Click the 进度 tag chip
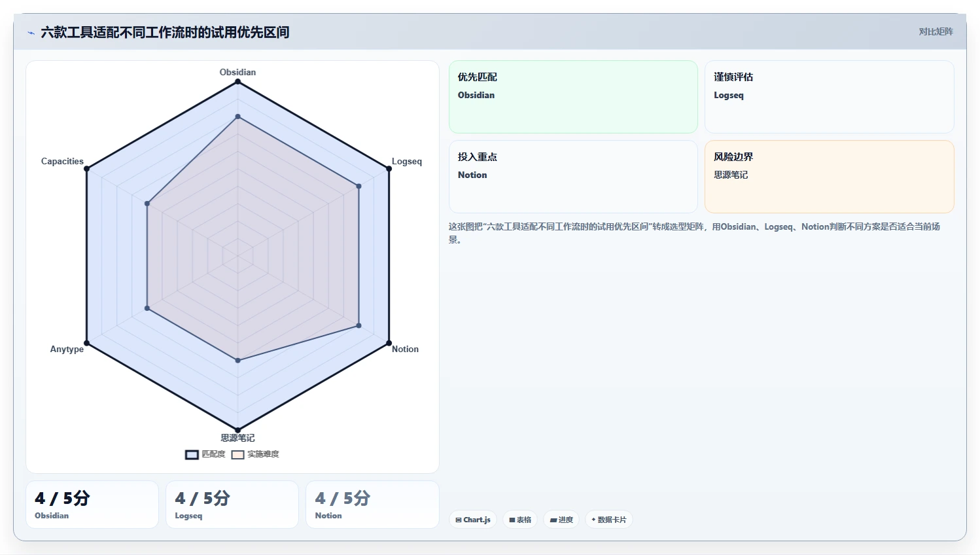This screenshot has width=980, height=555. point(561,520)
